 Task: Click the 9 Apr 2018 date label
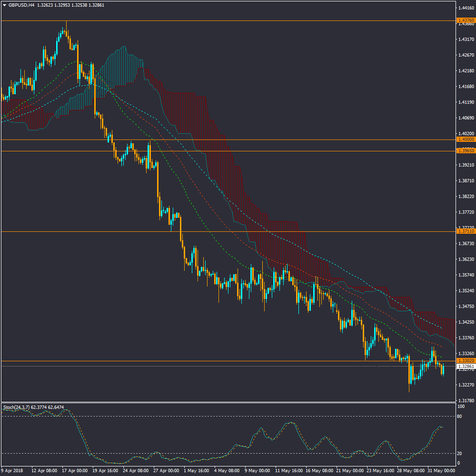(x=12, y=470)
